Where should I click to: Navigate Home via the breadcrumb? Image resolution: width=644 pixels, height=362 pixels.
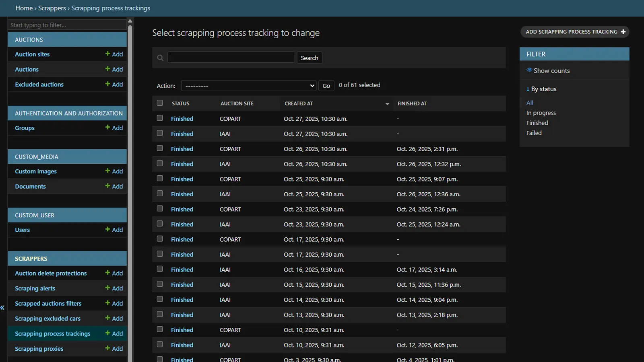click(x=24, y=8)
